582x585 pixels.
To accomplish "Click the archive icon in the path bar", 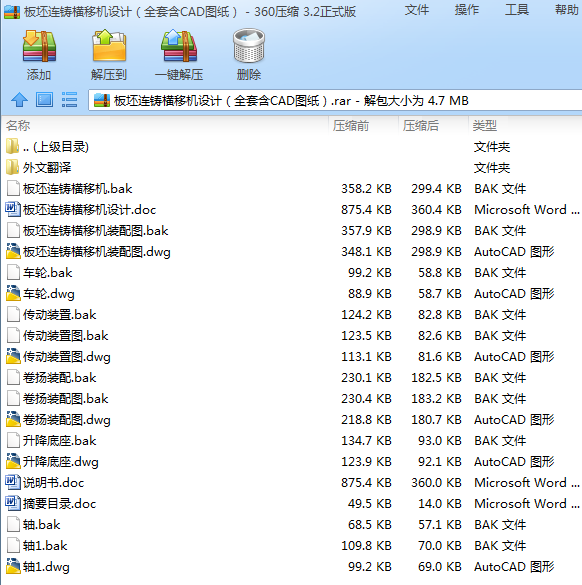I will tap(101, 100).
